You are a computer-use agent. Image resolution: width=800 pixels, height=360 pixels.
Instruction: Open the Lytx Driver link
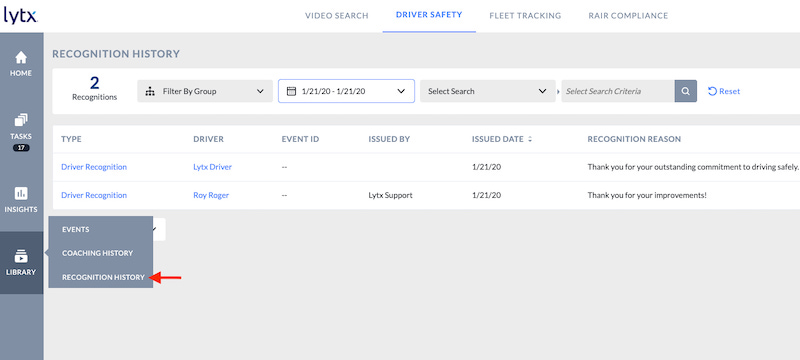pyautogui.click(x=212, y=167)
